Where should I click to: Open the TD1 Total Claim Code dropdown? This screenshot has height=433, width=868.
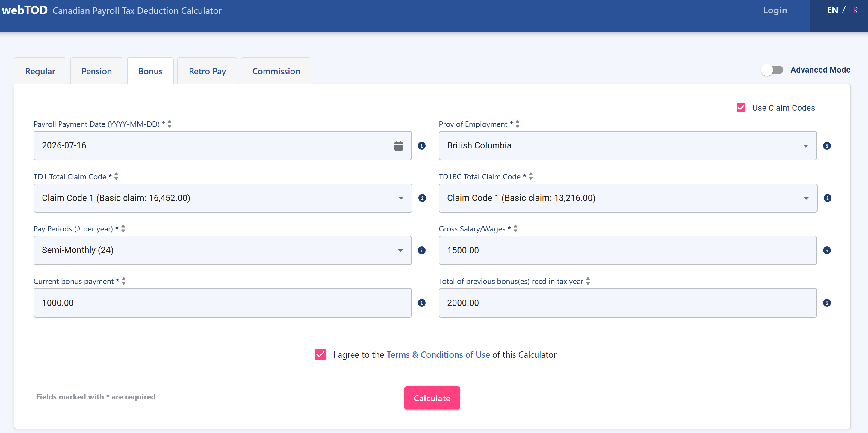(x=223, y=198)
